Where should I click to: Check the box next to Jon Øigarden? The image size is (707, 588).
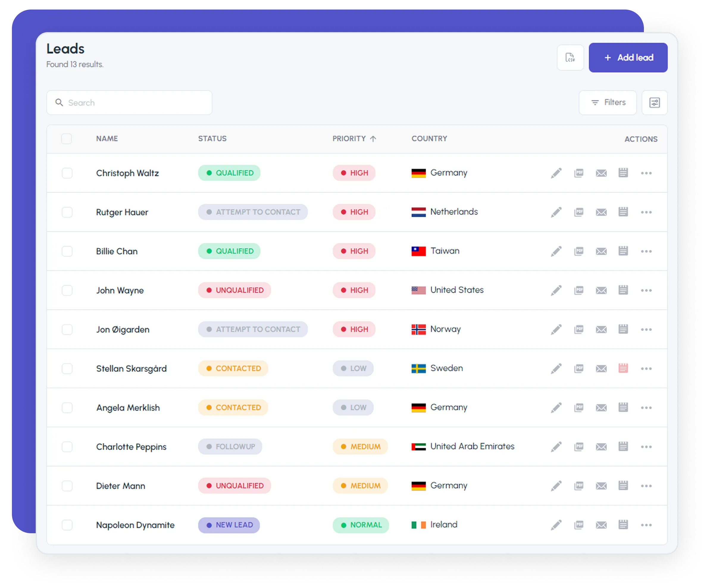(x=67, y=329)
